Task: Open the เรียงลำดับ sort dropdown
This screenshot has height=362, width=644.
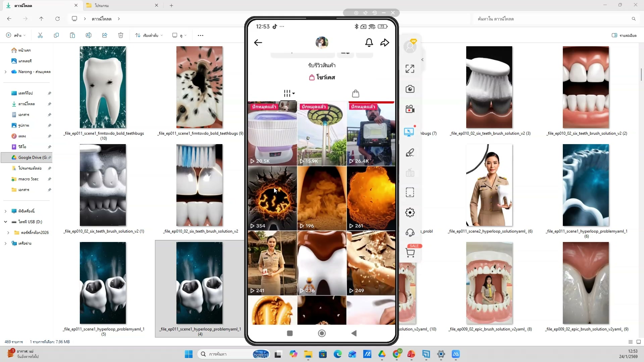Action: (x=149, y=35)
